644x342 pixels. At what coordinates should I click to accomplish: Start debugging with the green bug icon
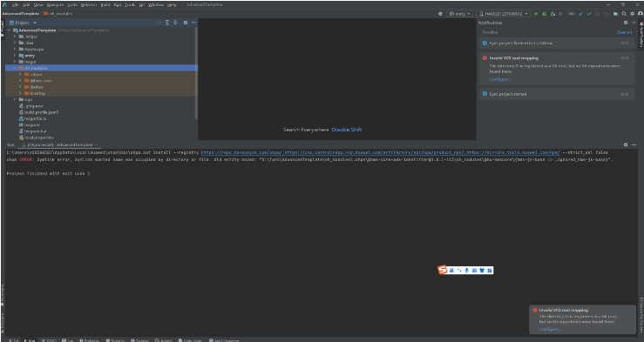pyautogui.click(x=544, y=14)
